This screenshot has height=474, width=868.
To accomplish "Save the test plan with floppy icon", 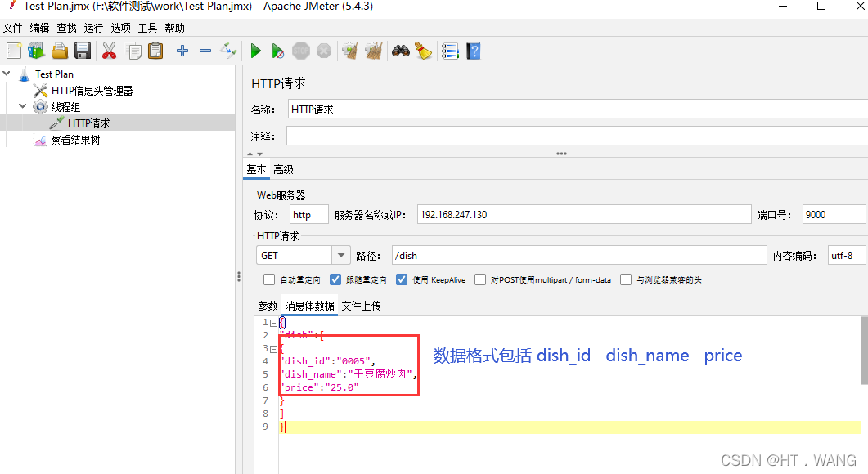I will click(83, 51).
